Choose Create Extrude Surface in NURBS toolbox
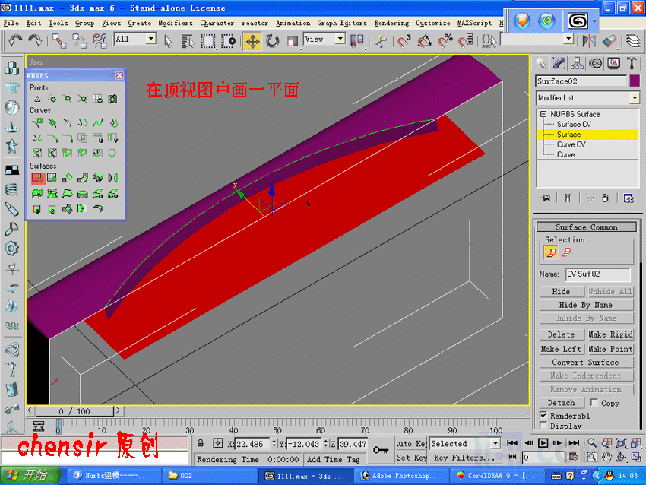The width and height of the screenshot is (646, 485). click(37, 193)
